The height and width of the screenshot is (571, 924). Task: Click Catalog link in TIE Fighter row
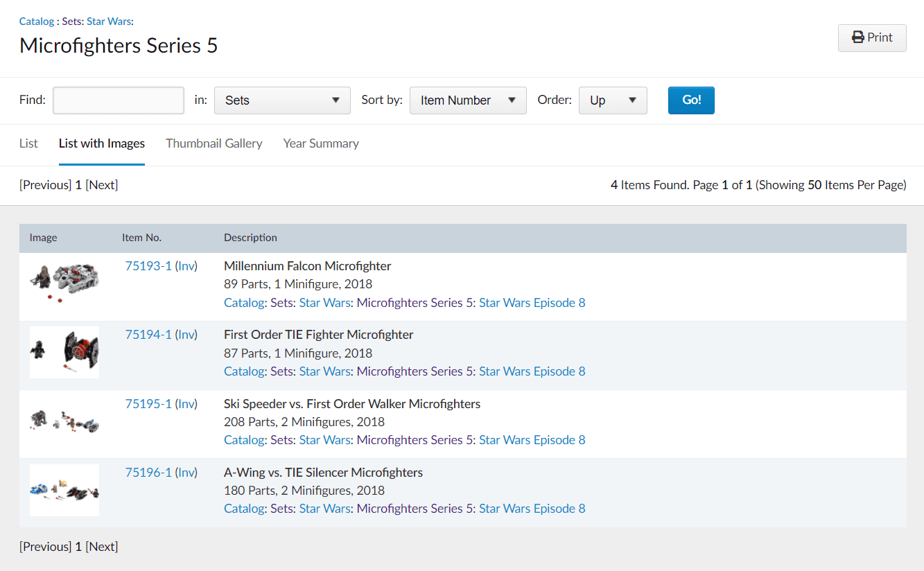(244, 371)
